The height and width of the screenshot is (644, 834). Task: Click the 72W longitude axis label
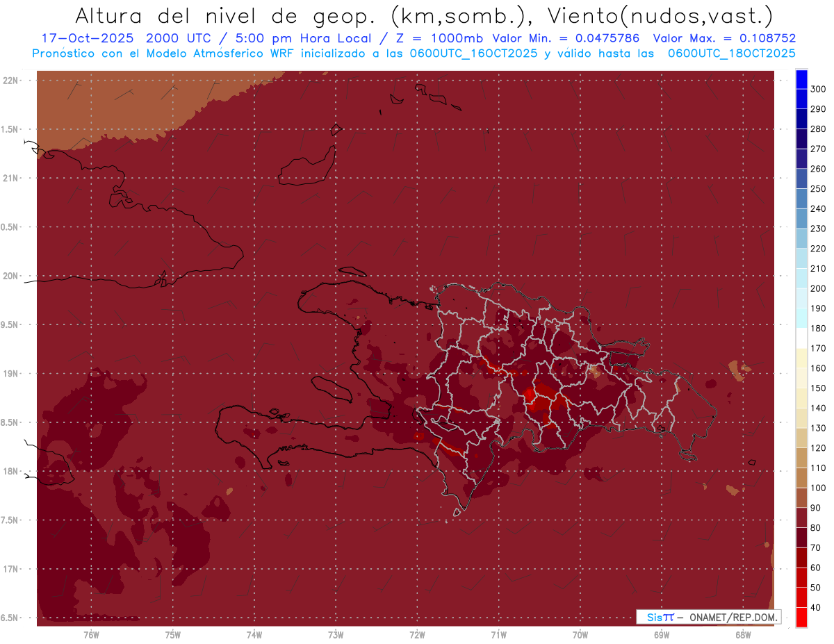[x=417, y=635]
